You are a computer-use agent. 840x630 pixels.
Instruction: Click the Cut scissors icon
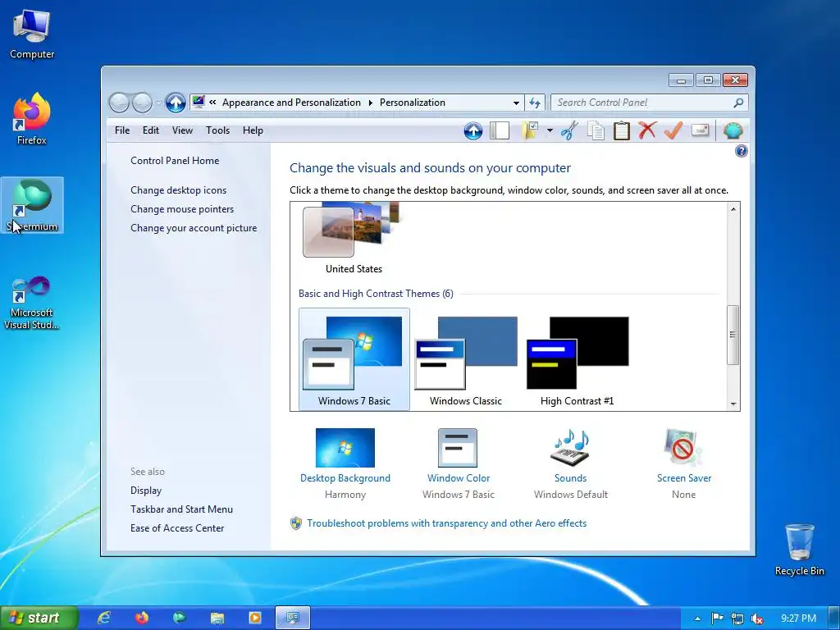coord(569,130)
